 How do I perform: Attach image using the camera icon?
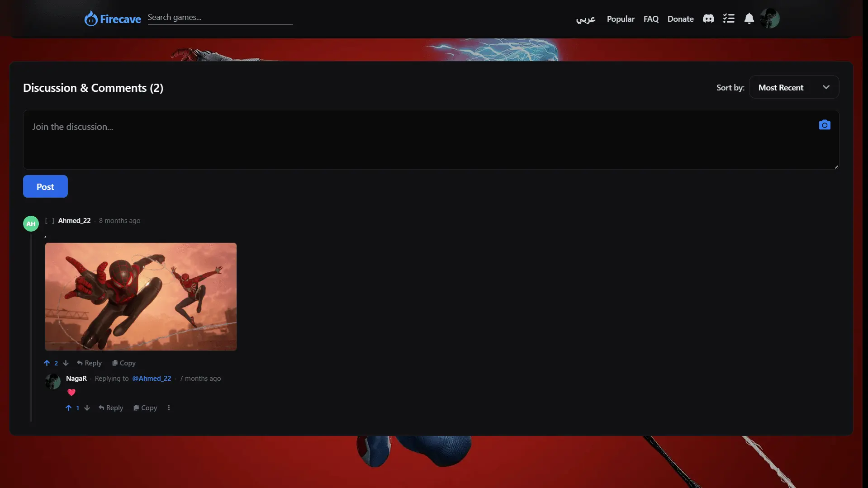pos(825,125)
